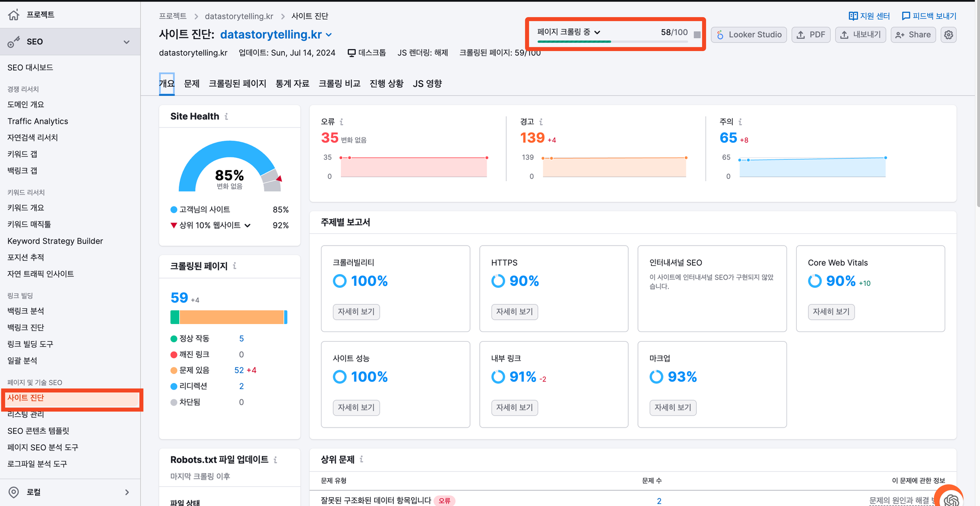Click datastorytelling.kr breadcrumb link
Viewport: 980px width, 506px height.
pos(239,16)
